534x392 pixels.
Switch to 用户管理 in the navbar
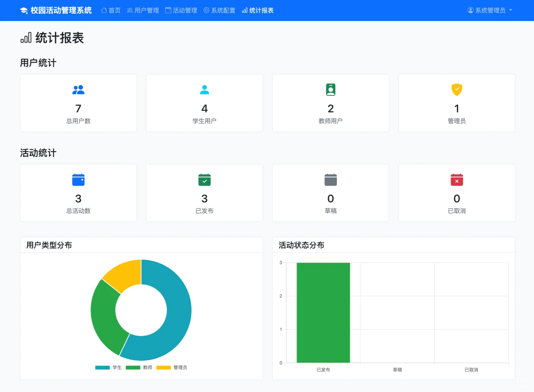(143, 10)
